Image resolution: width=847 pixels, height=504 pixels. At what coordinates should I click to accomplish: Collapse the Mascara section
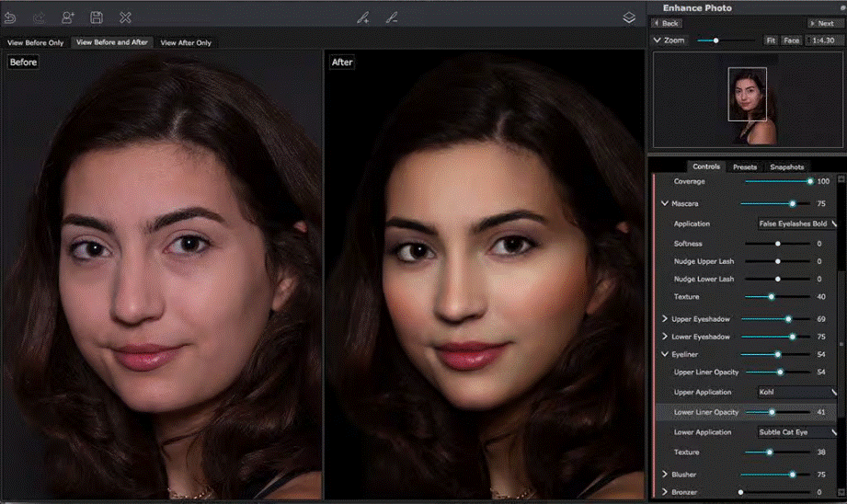(x=664, y=203)
